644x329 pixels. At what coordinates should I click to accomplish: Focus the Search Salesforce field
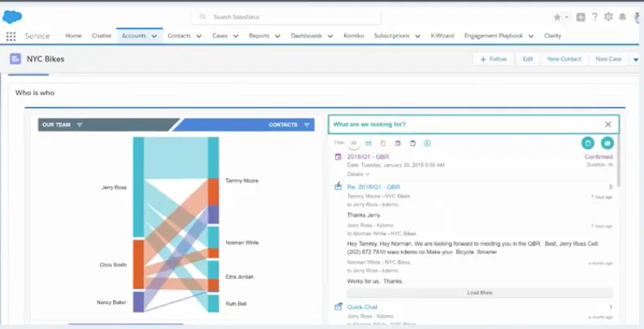286,17
